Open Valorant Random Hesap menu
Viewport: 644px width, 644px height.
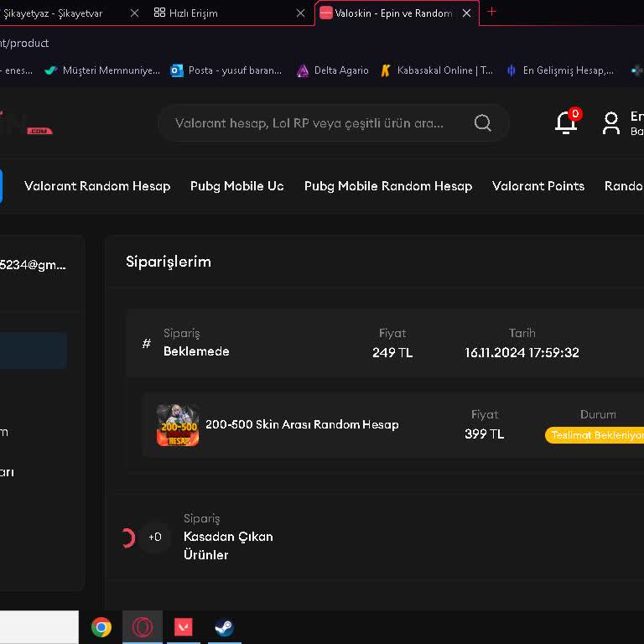click(97, 186)
